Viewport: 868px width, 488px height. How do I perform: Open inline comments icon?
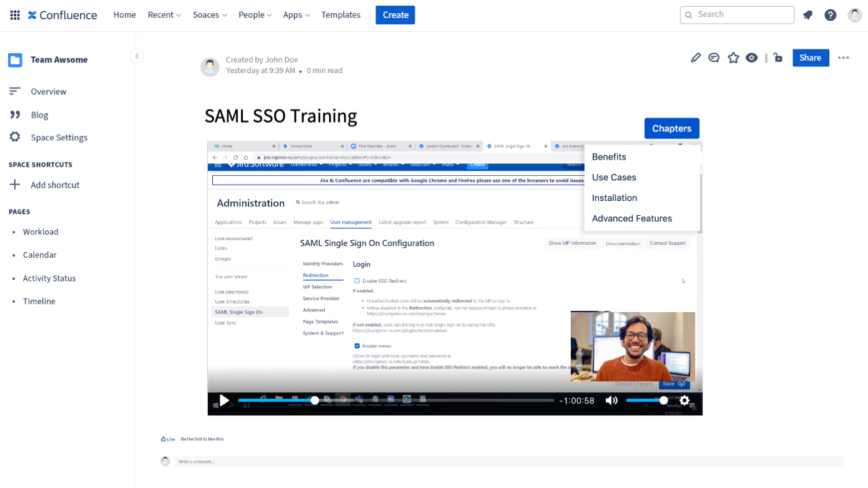tap(714, 58)
